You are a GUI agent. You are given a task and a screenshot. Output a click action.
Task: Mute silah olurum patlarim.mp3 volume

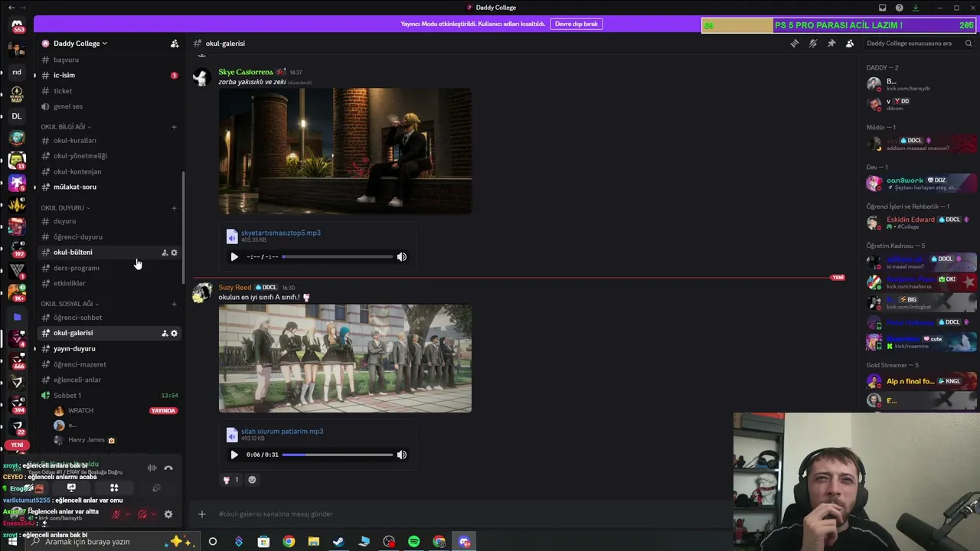point(402,455)
